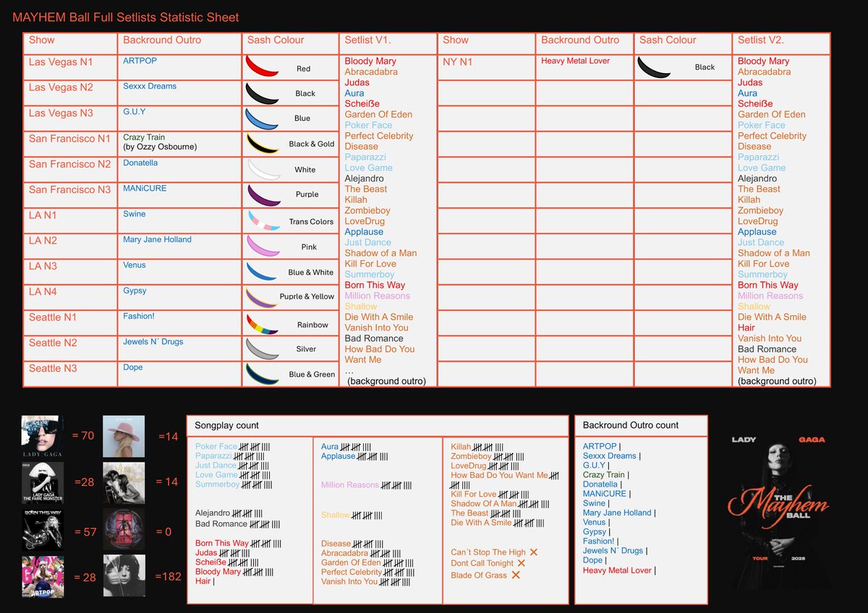Pick the white sash swatch for San Francisco N2
Image resolution: width=868 pixels, height=613 pixels.
point(264,170)
